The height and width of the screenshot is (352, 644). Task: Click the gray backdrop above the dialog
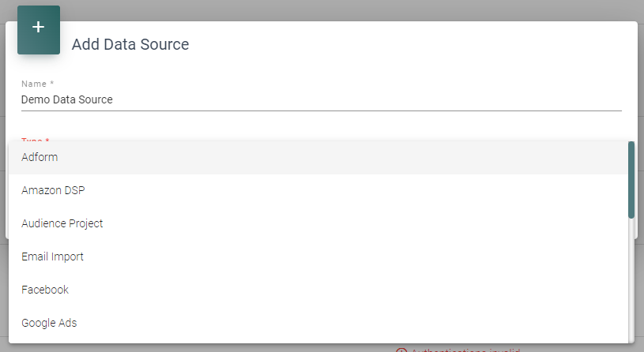point(316,9)
